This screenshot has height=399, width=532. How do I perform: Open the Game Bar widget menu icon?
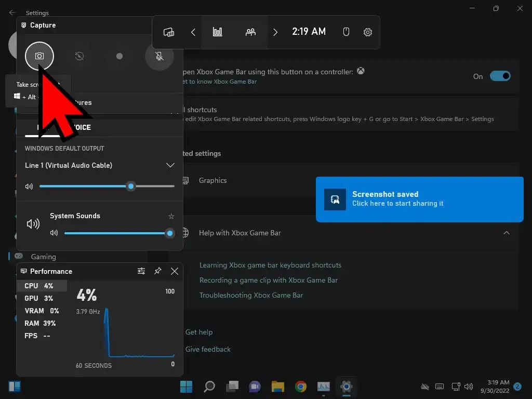pyautogui.click(x=169, y=32)
